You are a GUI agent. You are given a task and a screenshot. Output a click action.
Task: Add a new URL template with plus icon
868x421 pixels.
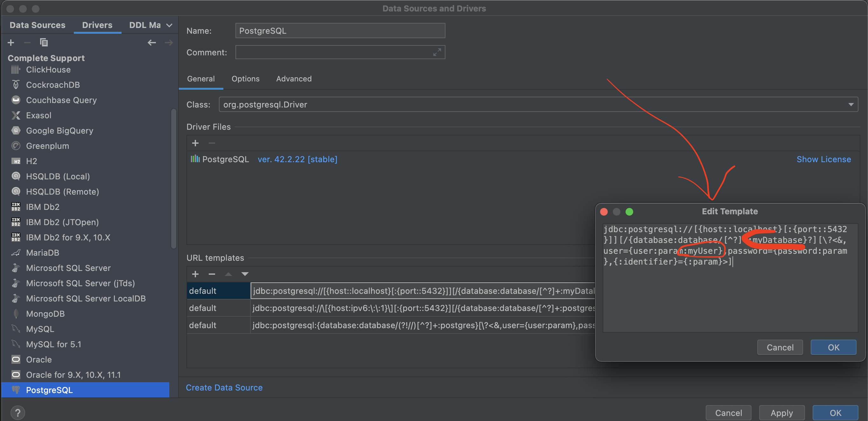(195, 274)
